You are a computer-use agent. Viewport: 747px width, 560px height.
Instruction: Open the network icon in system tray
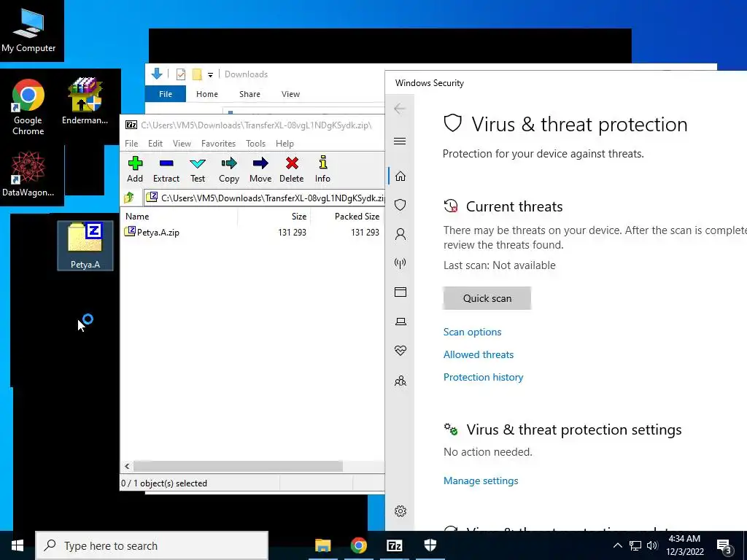[x=635, y=545]
